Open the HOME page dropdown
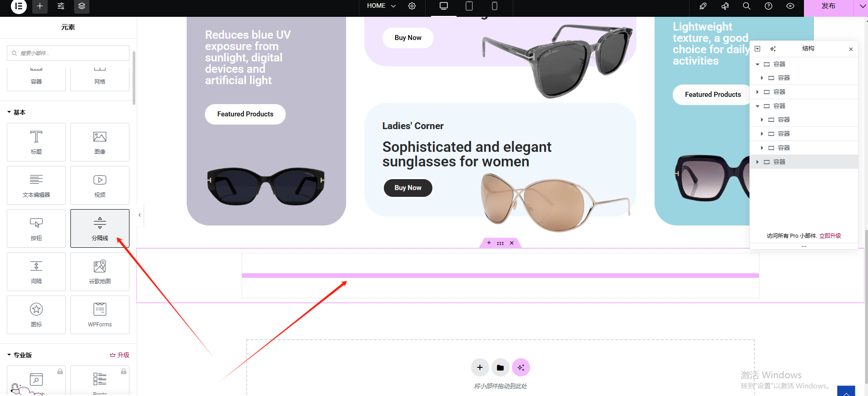Screen dimensions: 868x396 [x=382, y=6]
